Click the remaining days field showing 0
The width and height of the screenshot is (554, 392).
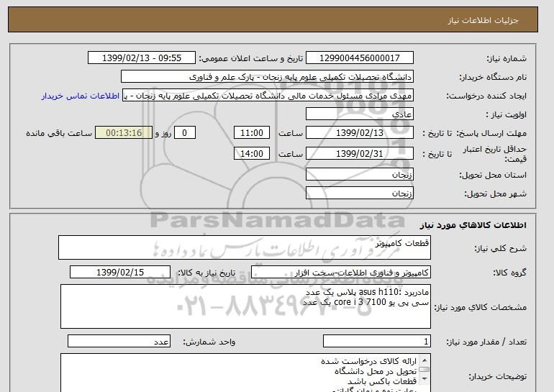[184, 133]
